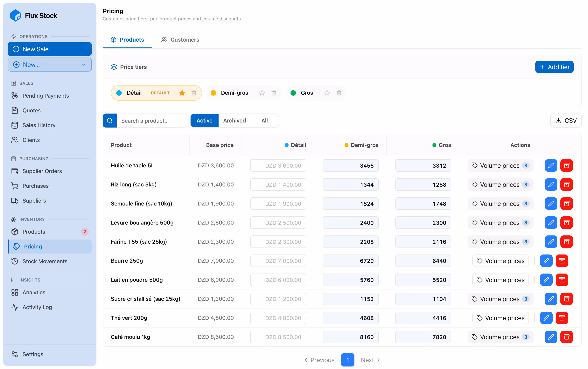Open Volume prices for Farine T55
The width and height of the screenshot is (588, 369).
(500, 242)
